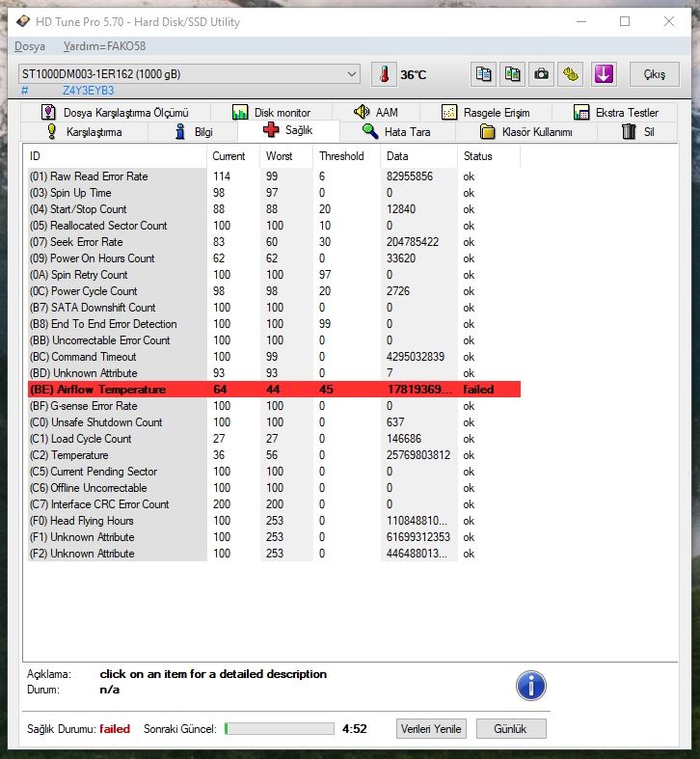
Task: Select the Load Cycle Count row
Action: point(274,439)
